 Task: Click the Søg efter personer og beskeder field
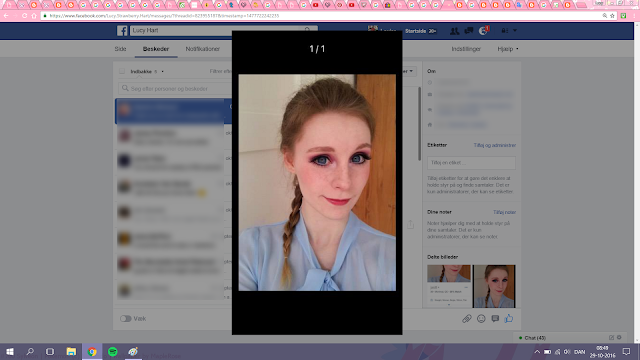[176, 89]
